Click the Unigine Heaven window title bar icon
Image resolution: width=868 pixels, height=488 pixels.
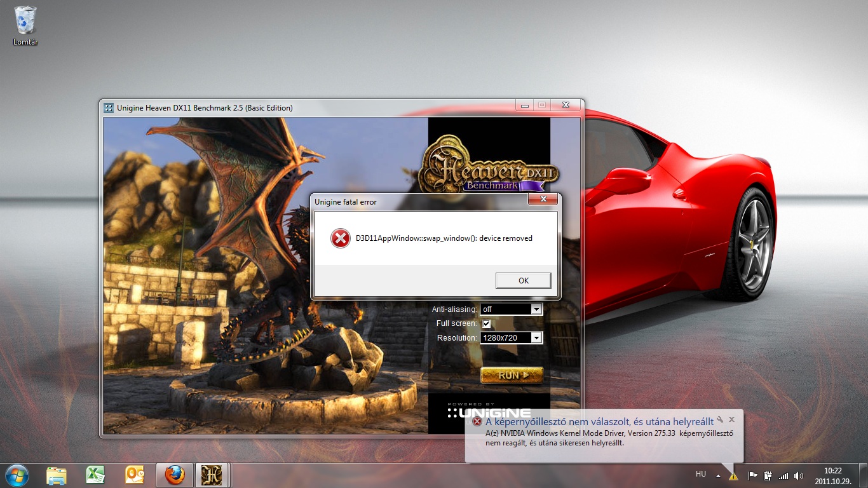pos(109,107)
